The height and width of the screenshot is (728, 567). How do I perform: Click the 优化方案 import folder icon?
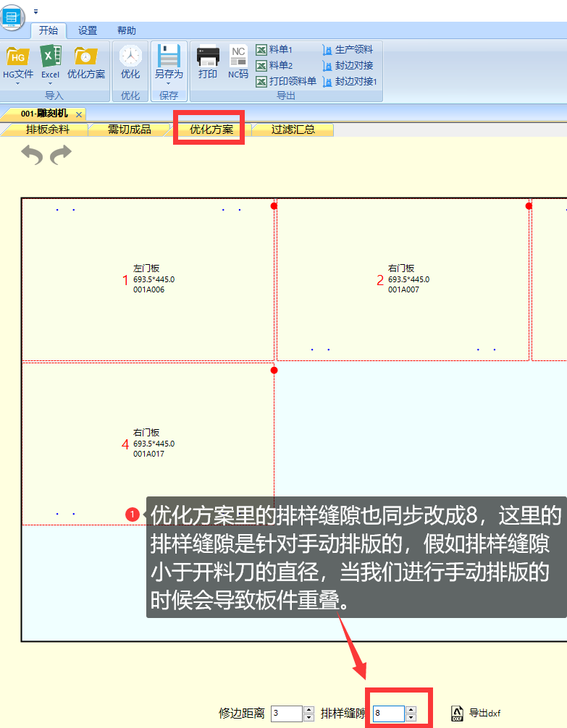(x=86, y=56)
